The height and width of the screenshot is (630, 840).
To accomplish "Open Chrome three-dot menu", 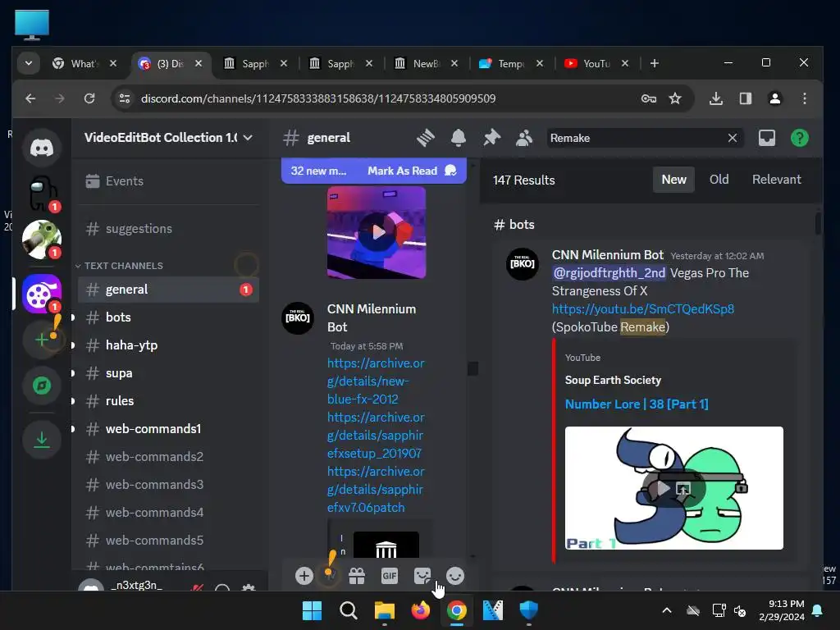I will point(805,98).
